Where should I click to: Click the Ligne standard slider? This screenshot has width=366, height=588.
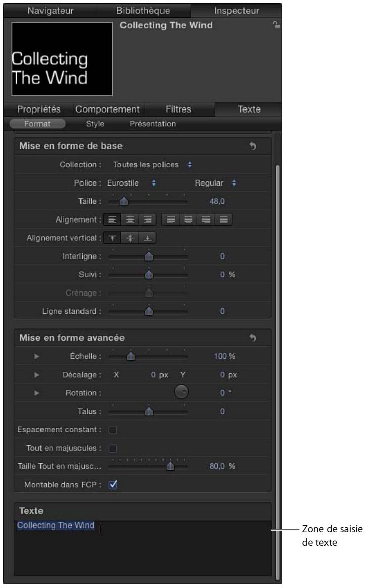(148, 311)
